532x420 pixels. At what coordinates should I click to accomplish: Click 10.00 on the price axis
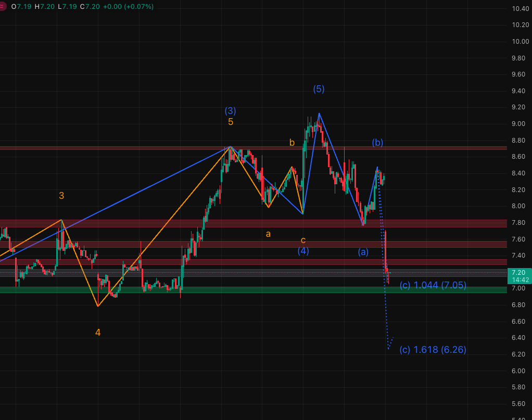(521, 42)
